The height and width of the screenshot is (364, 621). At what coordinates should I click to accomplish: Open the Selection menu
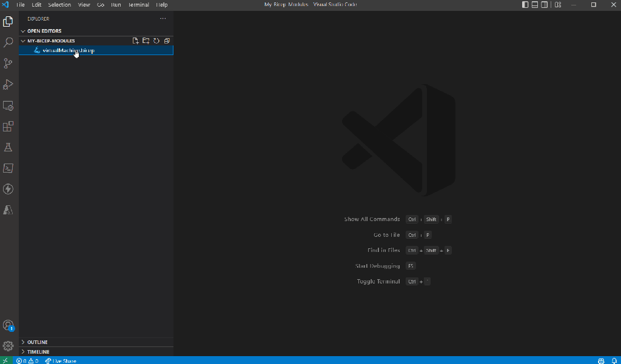(x=59, y=5)
